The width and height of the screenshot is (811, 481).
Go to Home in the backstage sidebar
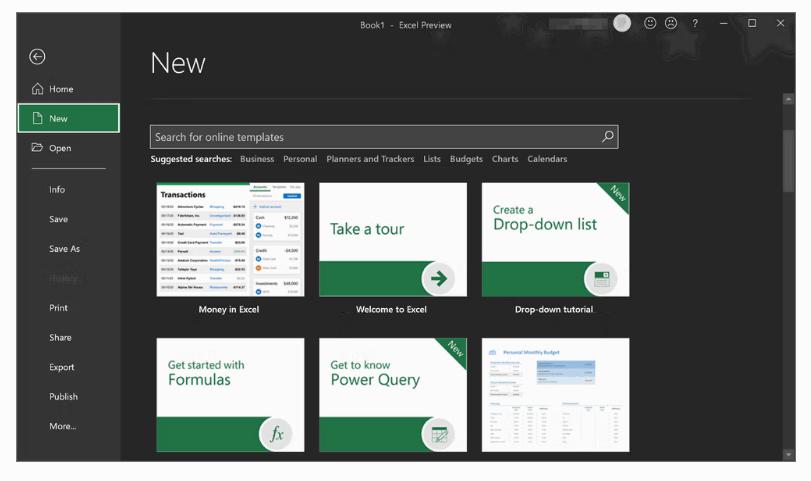pyautogui.click(x=68, y=89)
